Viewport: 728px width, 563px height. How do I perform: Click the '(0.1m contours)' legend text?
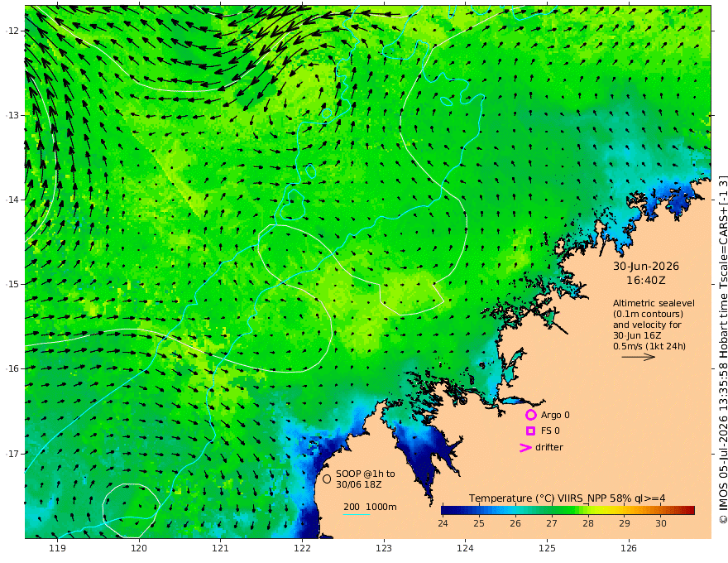(648, 314)
